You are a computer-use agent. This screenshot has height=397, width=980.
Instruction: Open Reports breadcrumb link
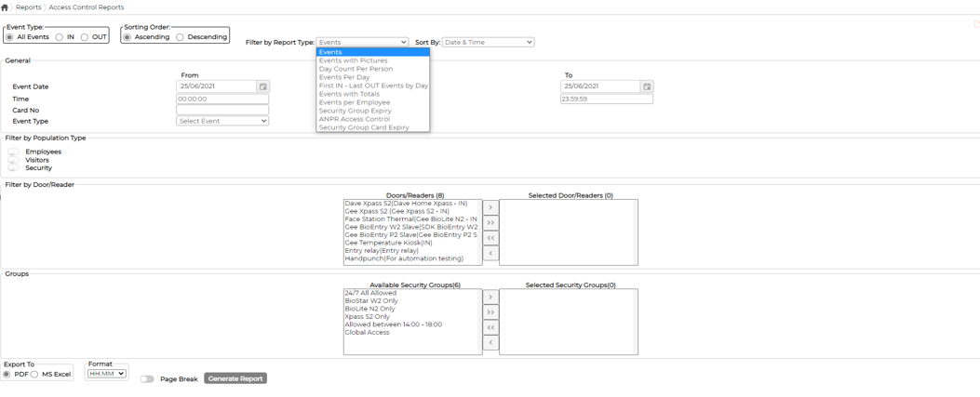click(x=29, y=7)
